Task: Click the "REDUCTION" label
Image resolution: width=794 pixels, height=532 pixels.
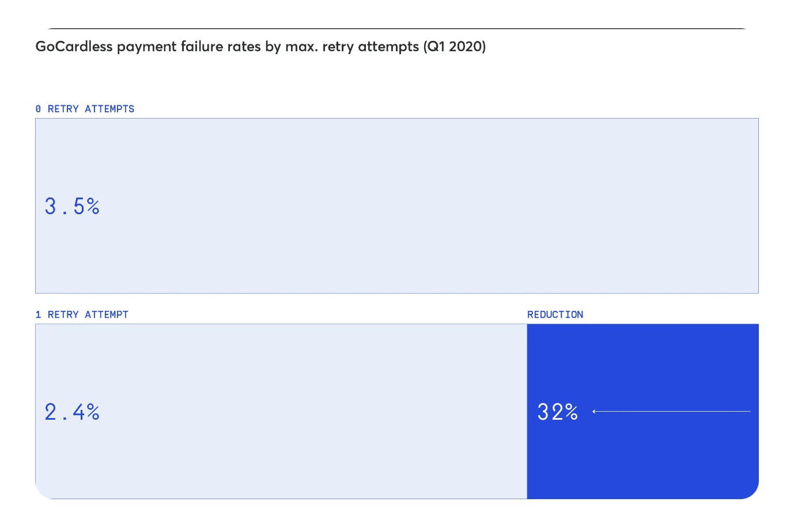Action: click(555, 314)
